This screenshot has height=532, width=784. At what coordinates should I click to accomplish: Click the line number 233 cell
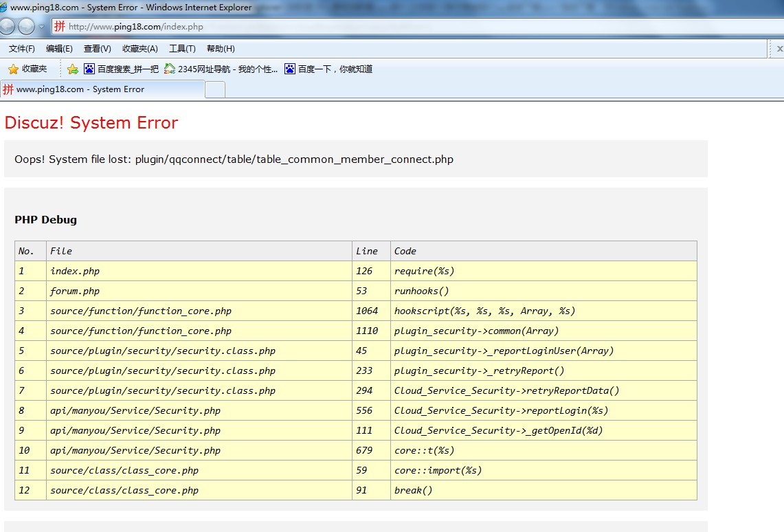(371, 371)
